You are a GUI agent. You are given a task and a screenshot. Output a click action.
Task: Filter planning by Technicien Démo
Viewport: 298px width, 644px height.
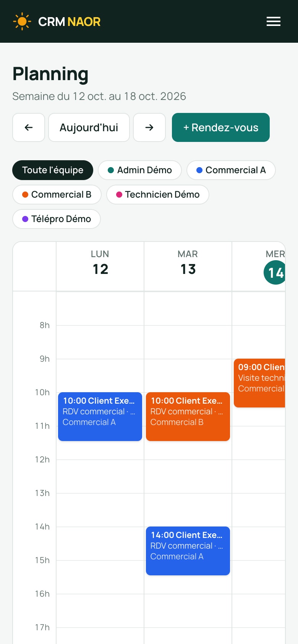tap(158, 195)
